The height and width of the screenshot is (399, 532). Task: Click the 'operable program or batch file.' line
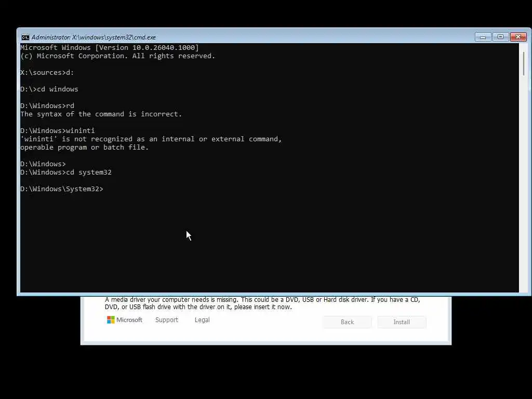tap(85, 147)
